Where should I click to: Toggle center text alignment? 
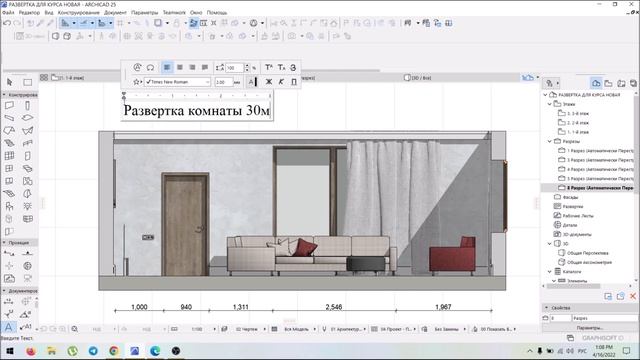[180, 67]
